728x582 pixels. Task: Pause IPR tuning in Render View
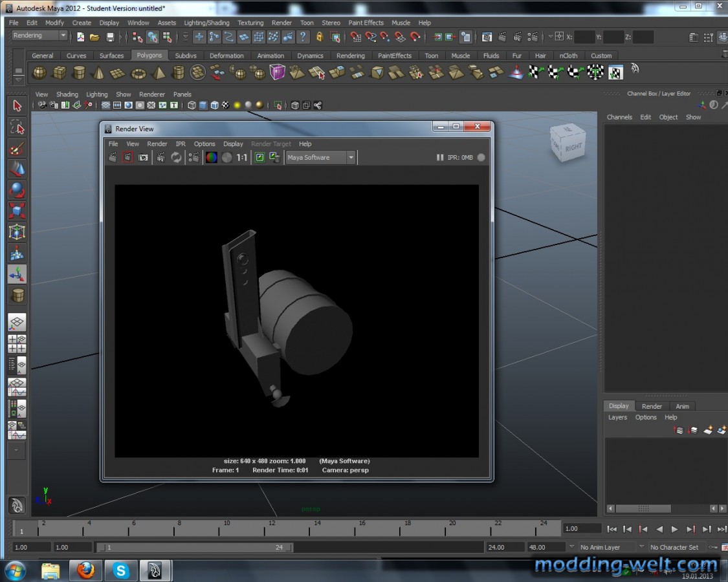(439, 157)
